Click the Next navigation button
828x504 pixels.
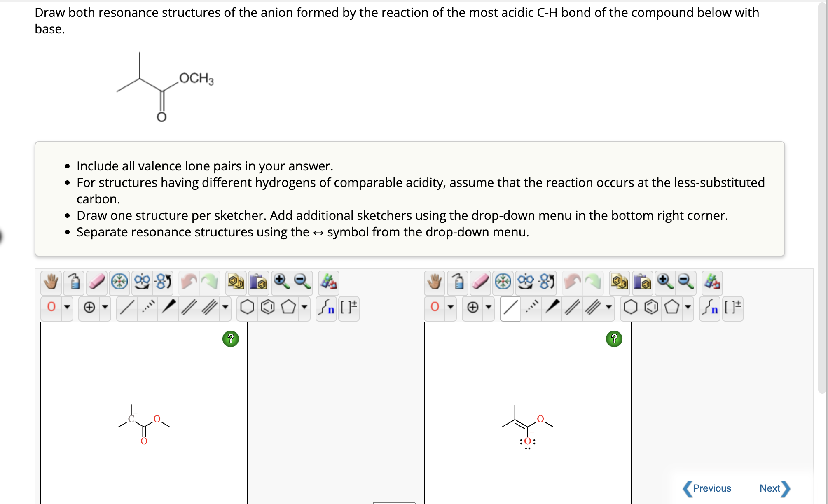pos(771,488)
